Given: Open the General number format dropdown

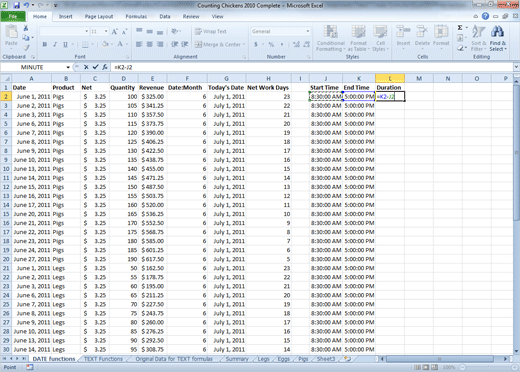Looking at the screenshot, I should [x=308, y=31].
